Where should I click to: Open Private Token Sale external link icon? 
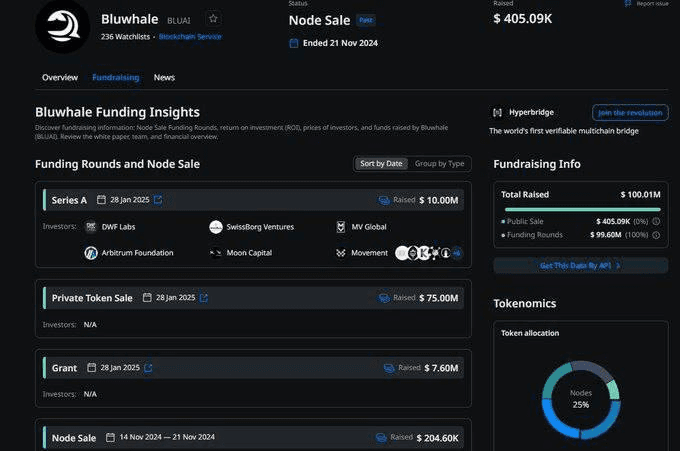tap(204, 298)
